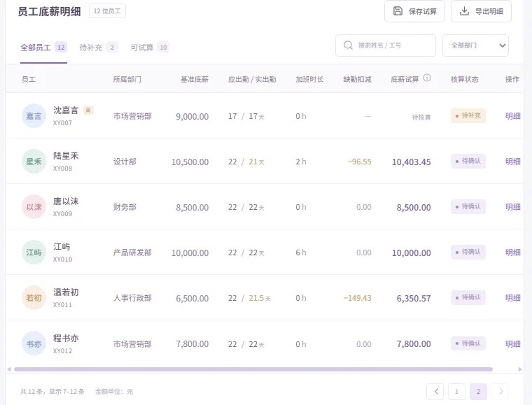Click the next page right arrow
The image size is (532, 405).
coord(500,392)
